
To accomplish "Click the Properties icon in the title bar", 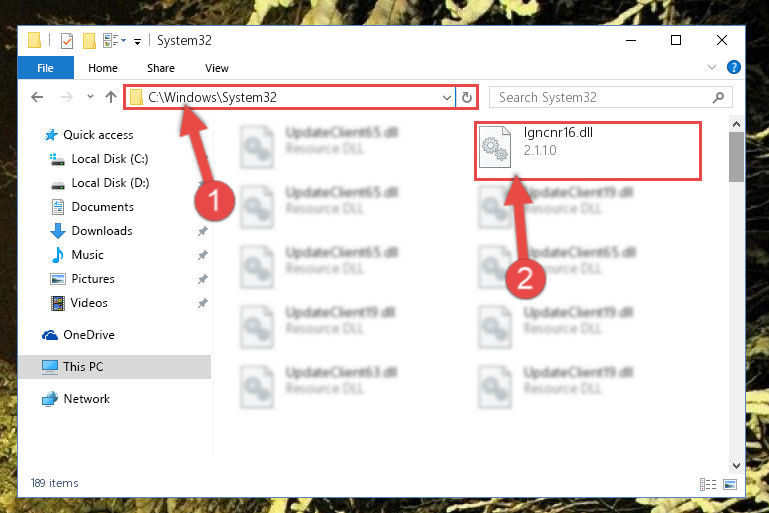I will [x=67, y=41].
